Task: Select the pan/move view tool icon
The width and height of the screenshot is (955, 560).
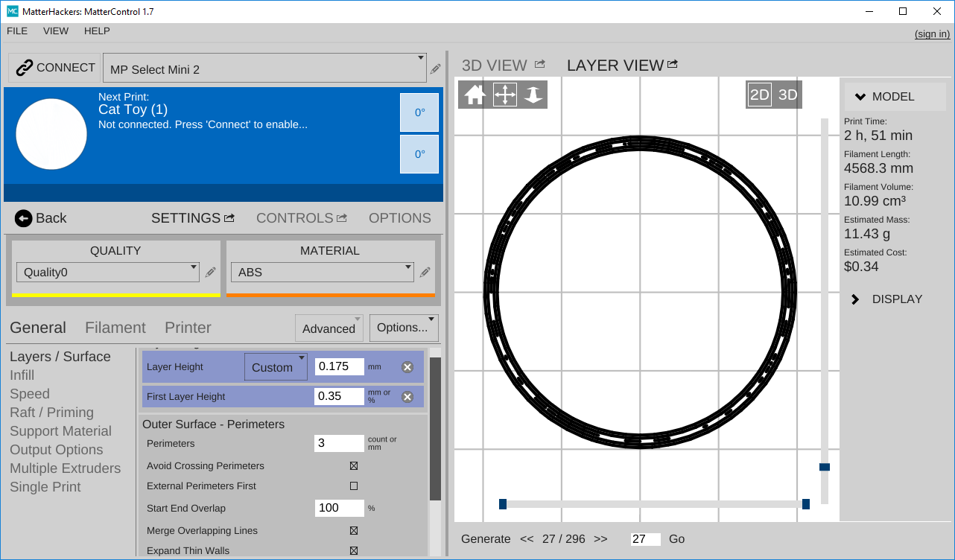Action: (x=504, y=95)
